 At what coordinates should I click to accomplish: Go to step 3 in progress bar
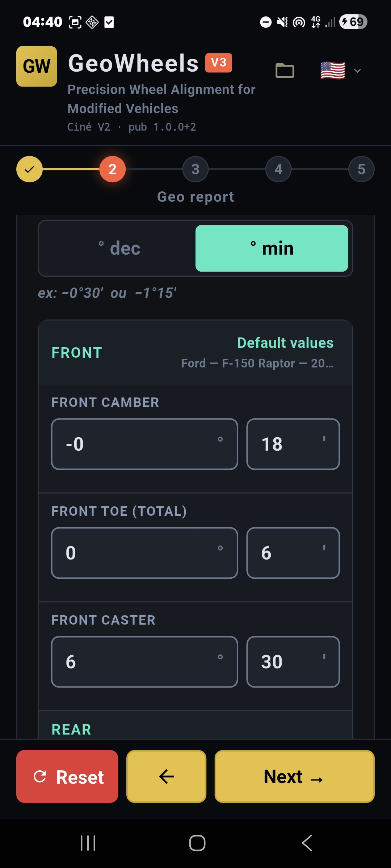(195, 169)
